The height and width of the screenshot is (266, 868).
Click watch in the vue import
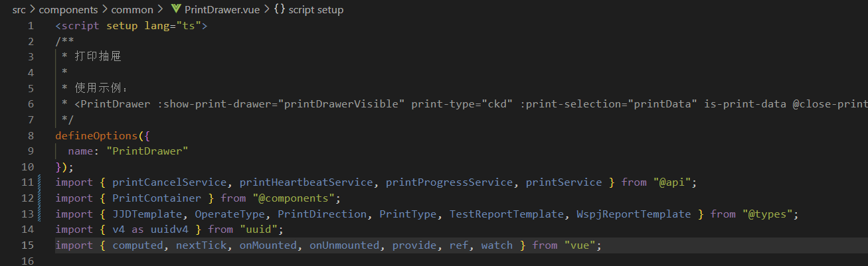tap(497, 245)
